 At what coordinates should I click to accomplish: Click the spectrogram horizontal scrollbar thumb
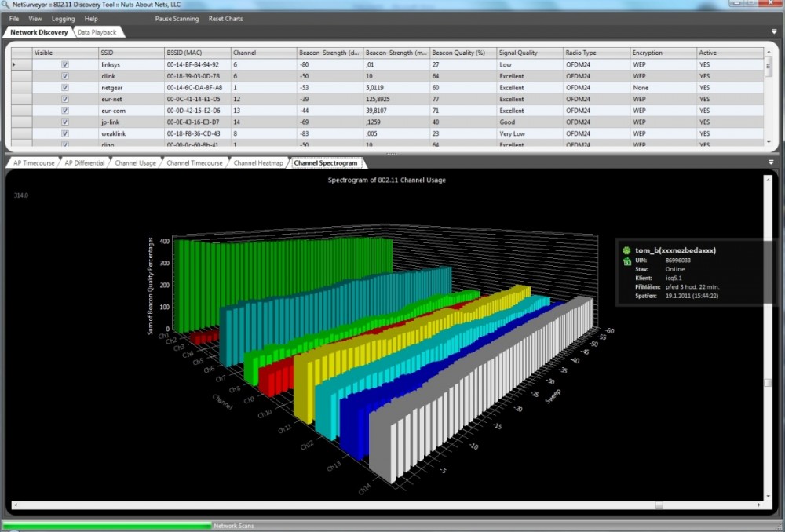point(659,505)
